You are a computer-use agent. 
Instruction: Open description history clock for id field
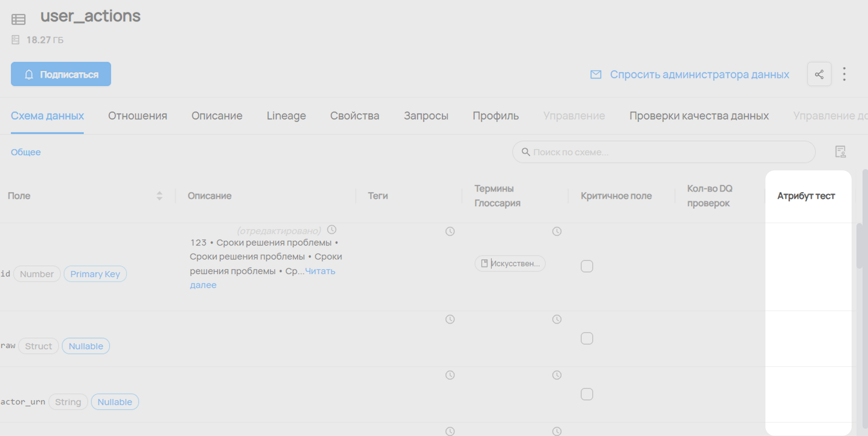coord(332,230)
